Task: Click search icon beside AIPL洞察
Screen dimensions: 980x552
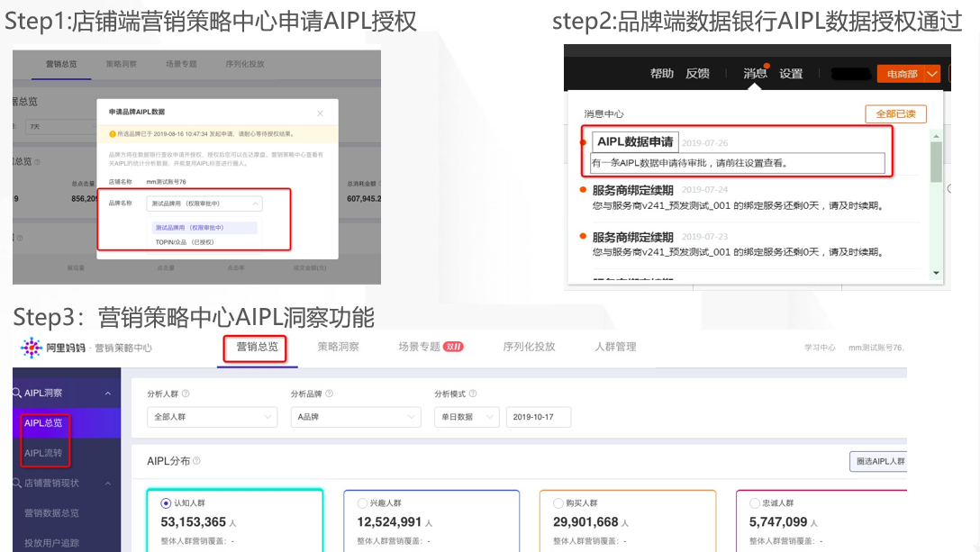Action: (17, 394)
